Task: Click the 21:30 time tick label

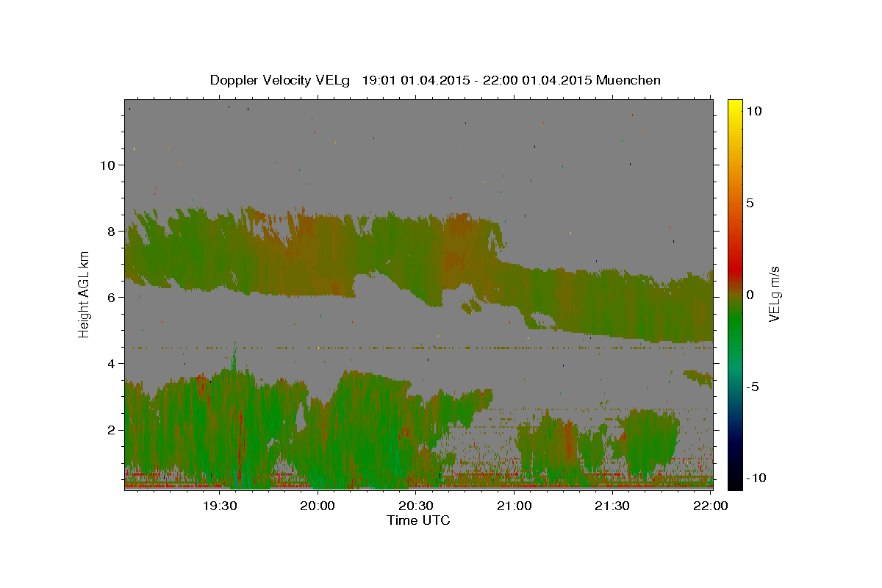Action: tap(612, 506)
